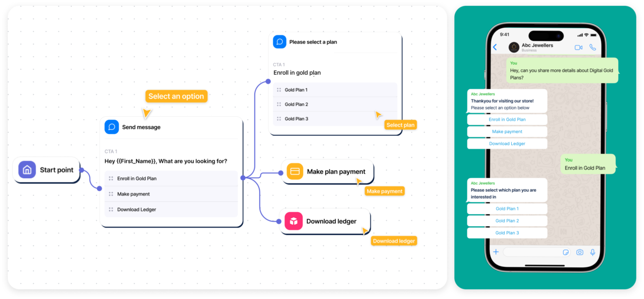Click the Make plan payment card icon
The height and width of the screenshot is (299, 644).
coord(295,172)
